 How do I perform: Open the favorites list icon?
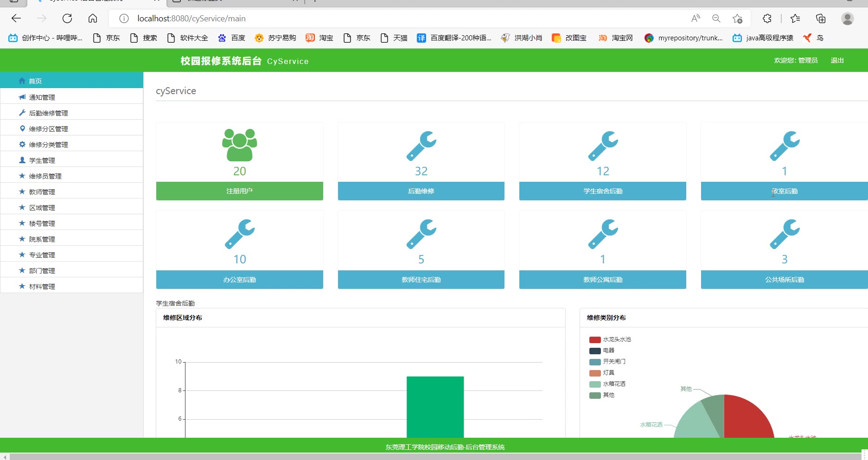[x=795, y=19]
